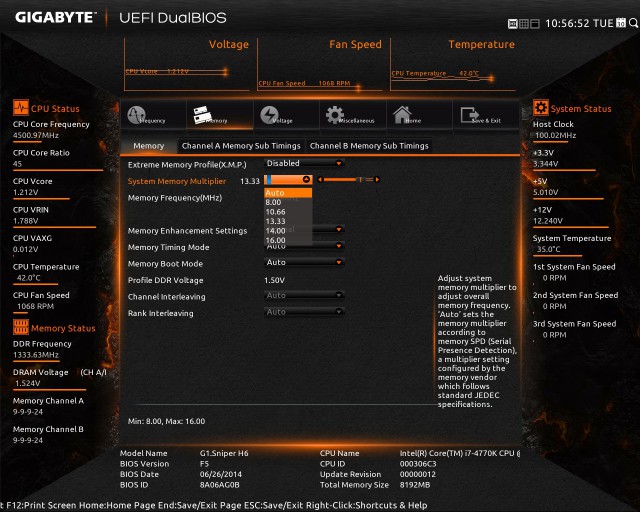This screenshot has width=640, height=512.
Task: Click the window layout mode icon
Action: tap(535, 24)
